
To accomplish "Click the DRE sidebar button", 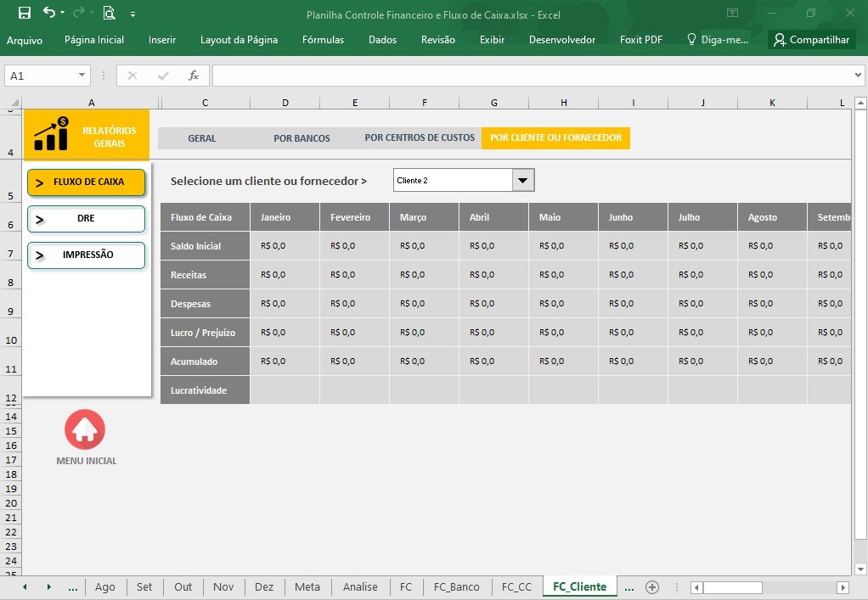I will coord(87,219).
